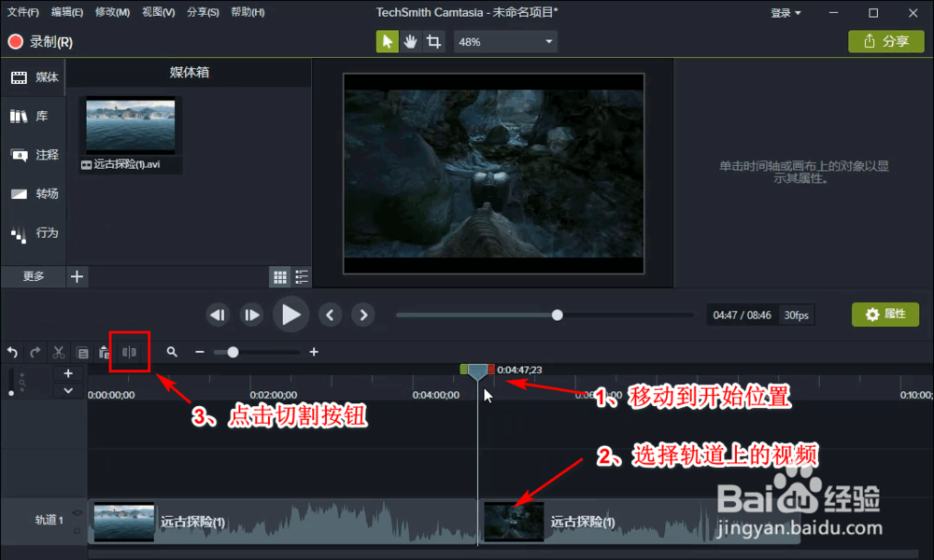934x560 pixels.
Task: Select the arrow edit mode tool
Action: [x=388, y=42]
